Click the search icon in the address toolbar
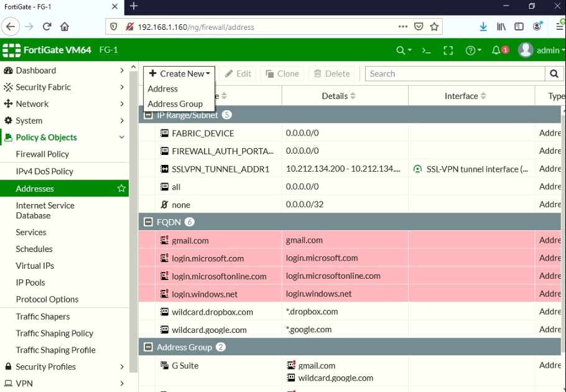The image size is (566, 392). pyautogui.click(x=553, y=73)
